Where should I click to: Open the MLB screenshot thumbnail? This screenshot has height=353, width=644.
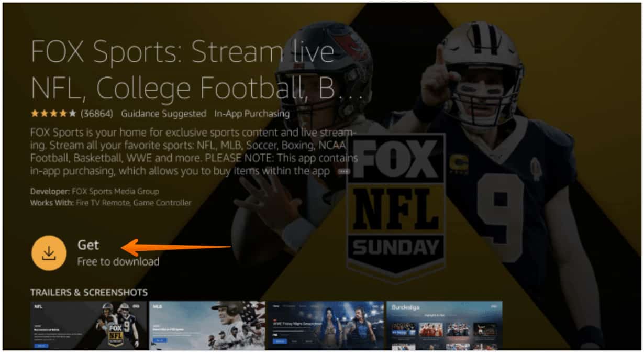coord(207,325)
